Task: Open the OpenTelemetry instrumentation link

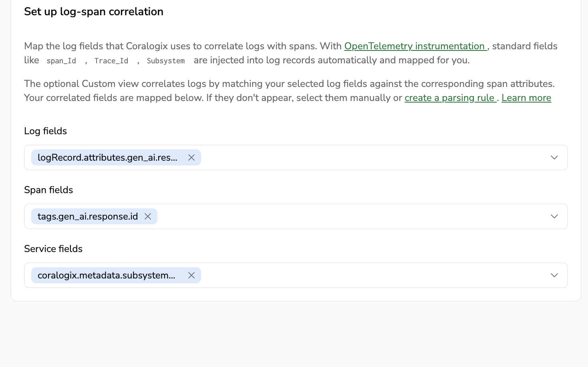Action: (x=415, y=46)
